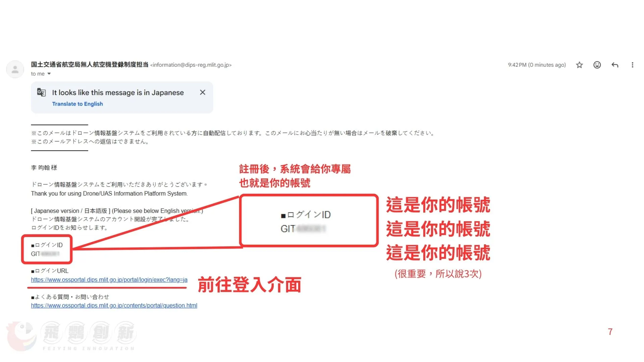
Task: Expand the "to me" recipient details
Action: tap(41, 74)
